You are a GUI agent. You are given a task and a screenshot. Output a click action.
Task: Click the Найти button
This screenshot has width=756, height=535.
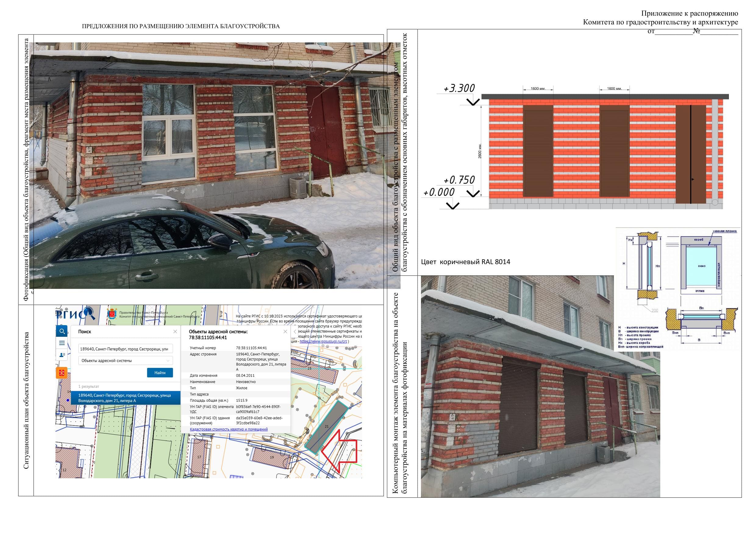coord(160,373)
